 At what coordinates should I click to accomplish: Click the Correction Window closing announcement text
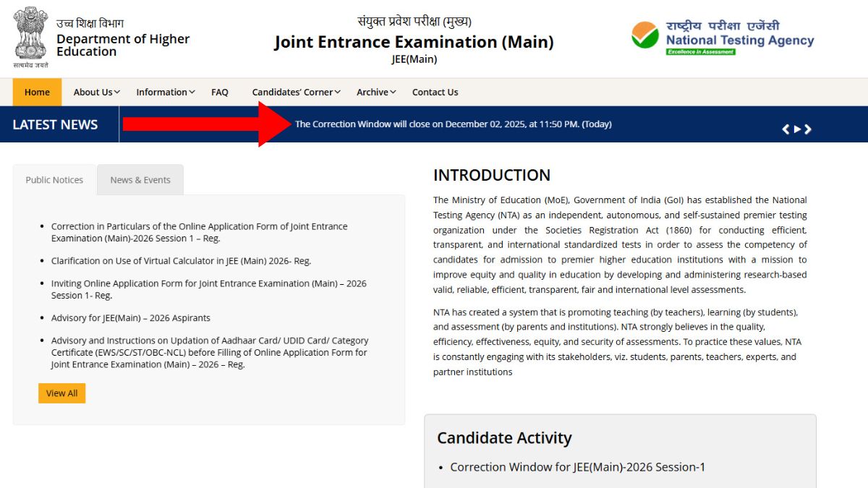[454, 124]
